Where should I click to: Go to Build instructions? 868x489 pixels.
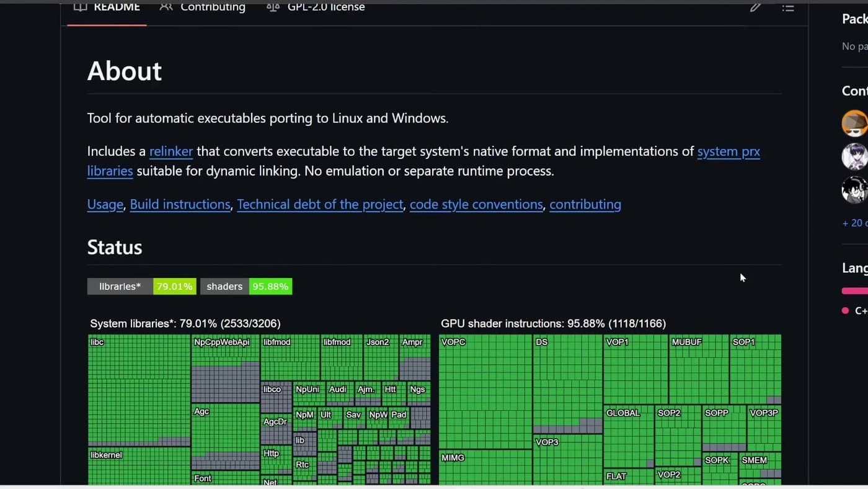click(180, 205)
